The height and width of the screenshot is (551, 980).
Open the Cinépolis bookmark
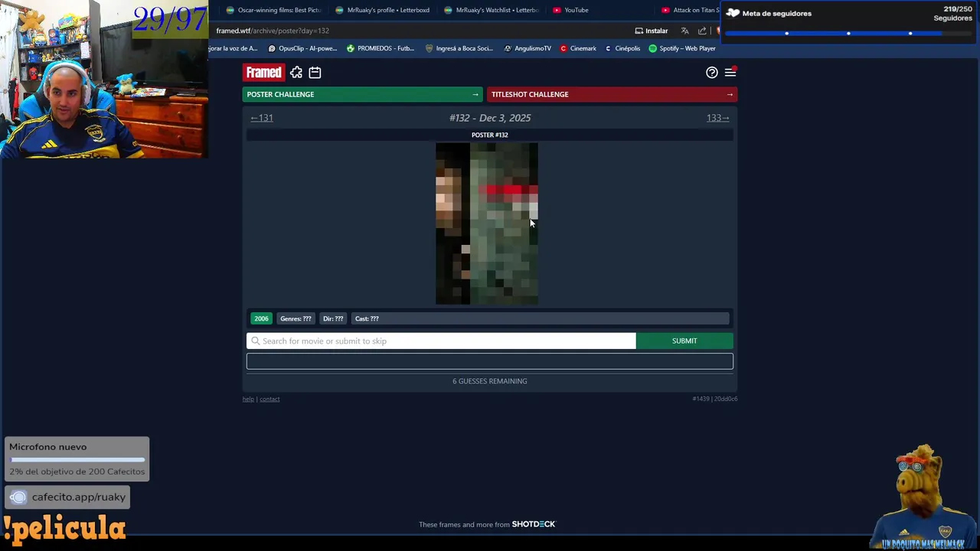622,48
